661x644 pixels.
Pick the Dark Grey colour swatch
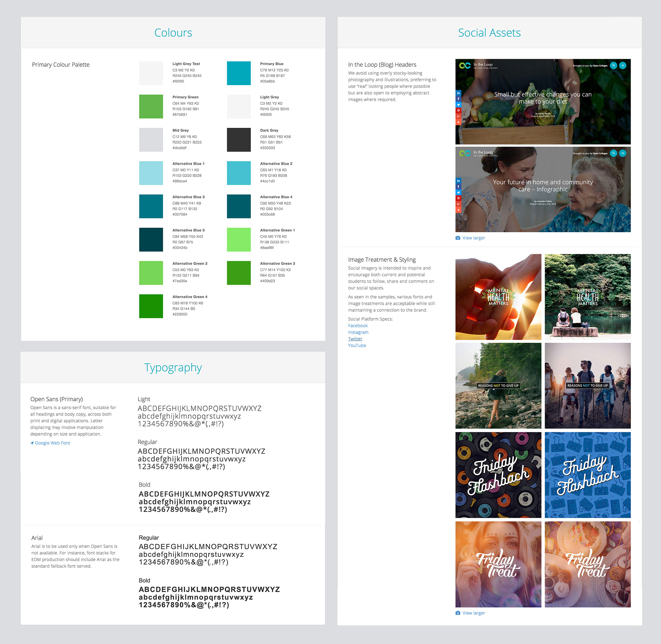click(239, 140)
